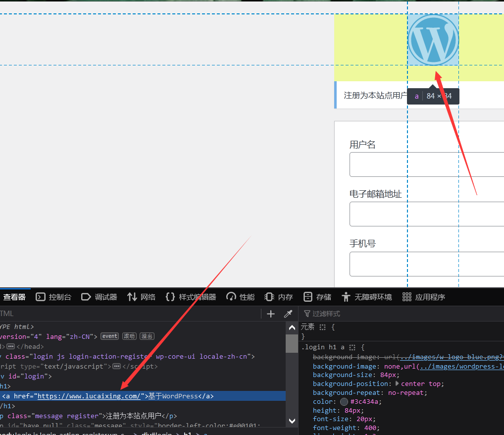Click the overflow (溢出) badge on html element
Screen dimensions: 504x435
[147, 336]
